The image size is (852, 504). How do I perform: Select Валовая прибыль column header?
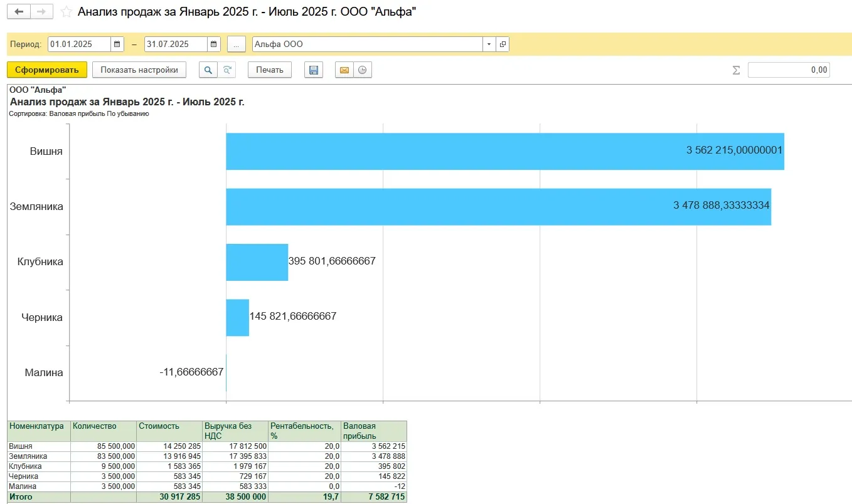point(373,431)
